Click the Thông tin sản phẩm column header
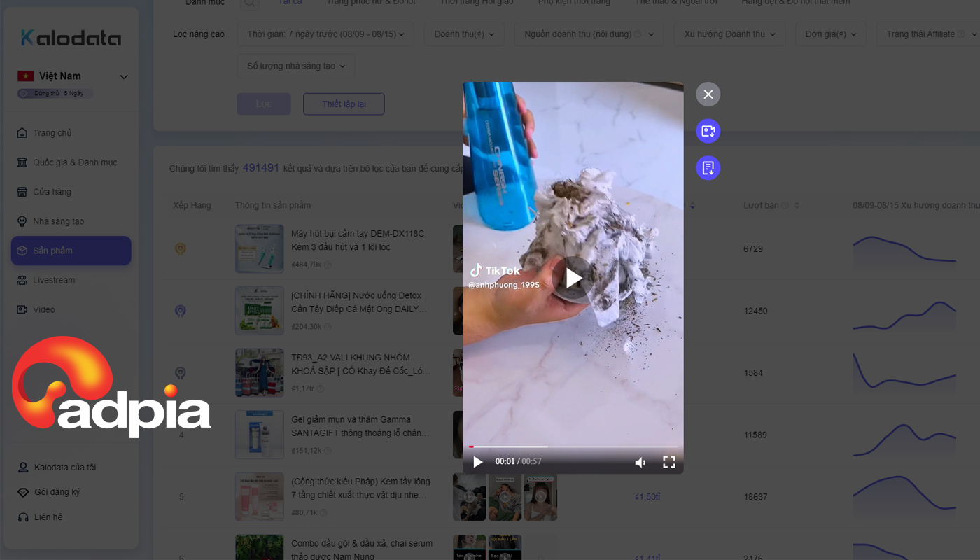 273,206
